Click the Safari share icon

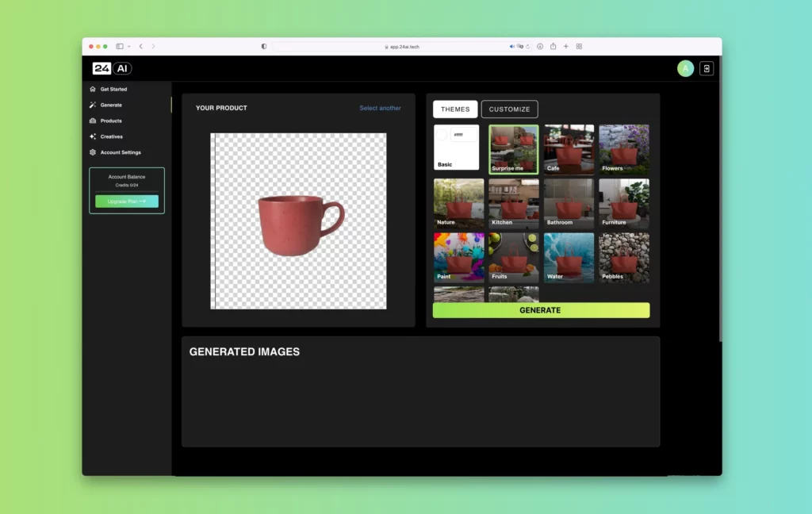point(553,46)
